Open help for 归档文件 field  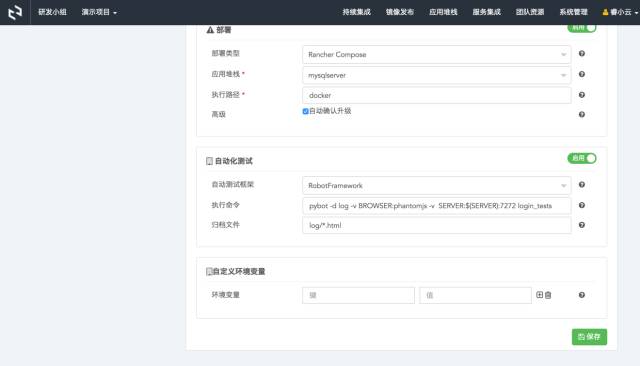(582, 225)
